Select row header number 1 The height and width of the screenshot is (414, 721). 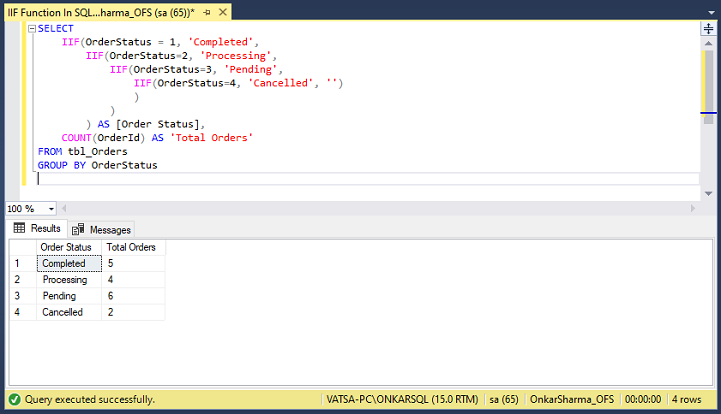tap(23, 264)
